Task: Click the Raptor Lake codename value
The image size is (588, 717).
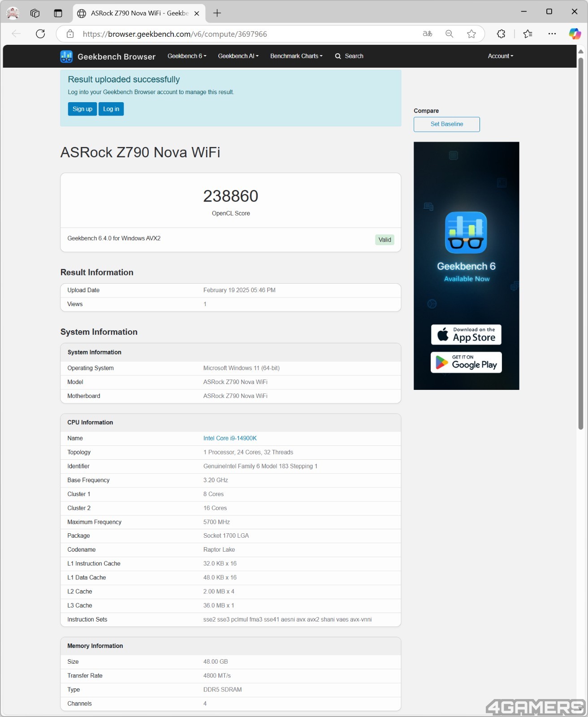Action: click(x=219, y=549)
